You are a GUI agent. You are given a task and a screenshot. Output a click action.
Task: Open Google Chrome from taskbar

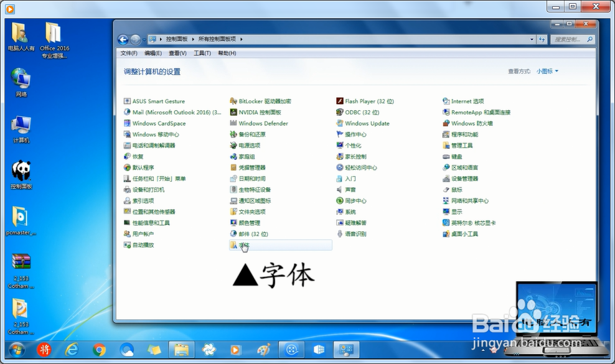(99, 350)
